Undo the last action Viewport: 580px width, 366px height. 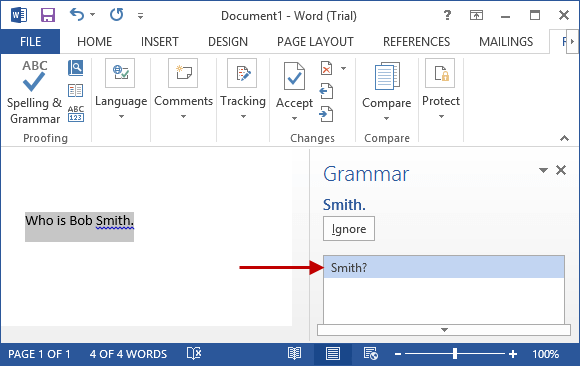coord(77,15)
